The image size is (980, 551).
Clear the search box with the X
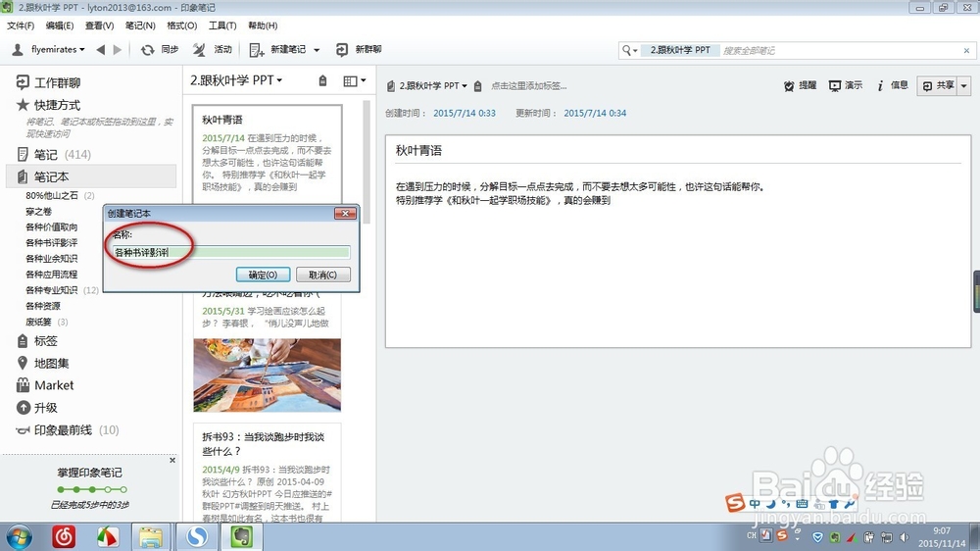pos(966,50)
